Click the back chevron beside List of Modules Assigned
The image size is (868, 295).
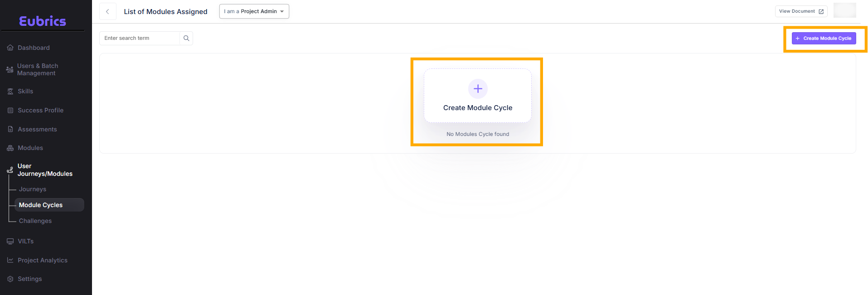(x=107, y=11)
